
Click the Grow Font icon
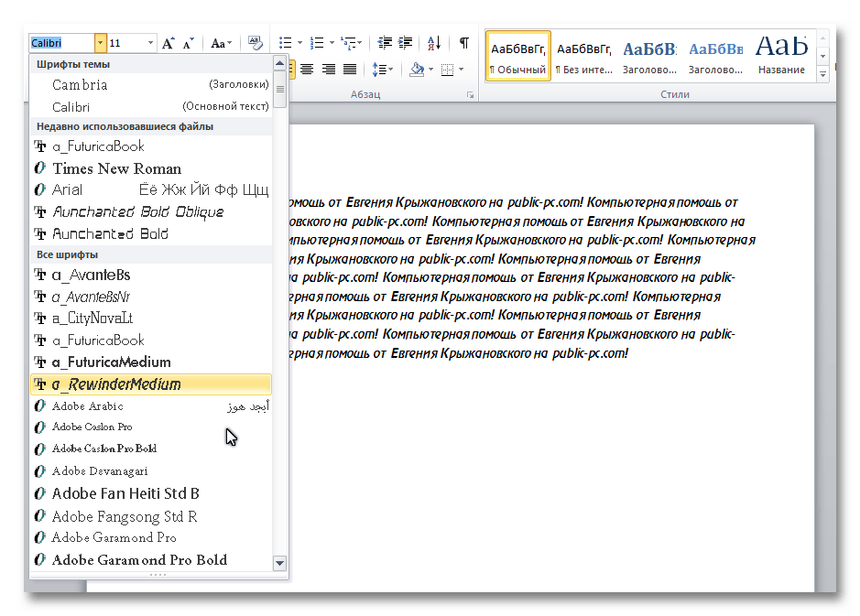[x=169, y=43]
